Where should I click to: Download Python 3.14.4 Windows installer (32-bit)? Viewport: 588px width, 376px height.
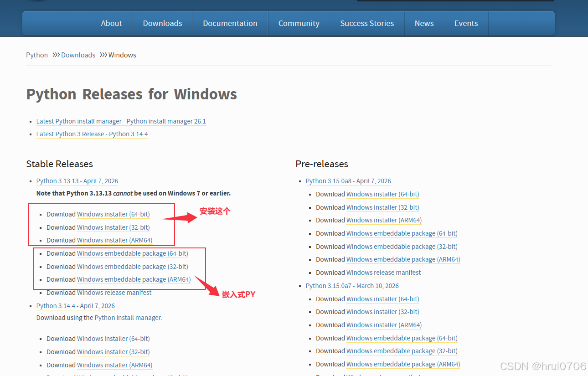(x=113, y=352)
